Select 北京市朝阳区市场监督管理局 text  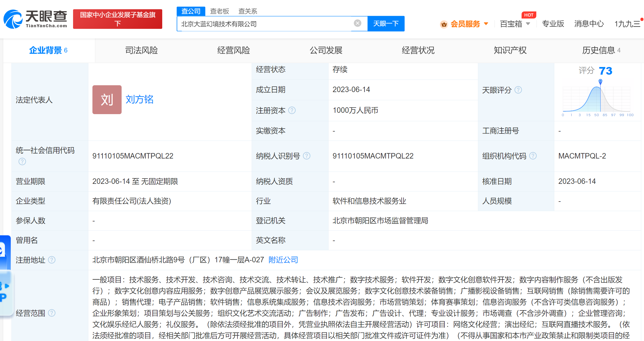click(x=380, y=221)
